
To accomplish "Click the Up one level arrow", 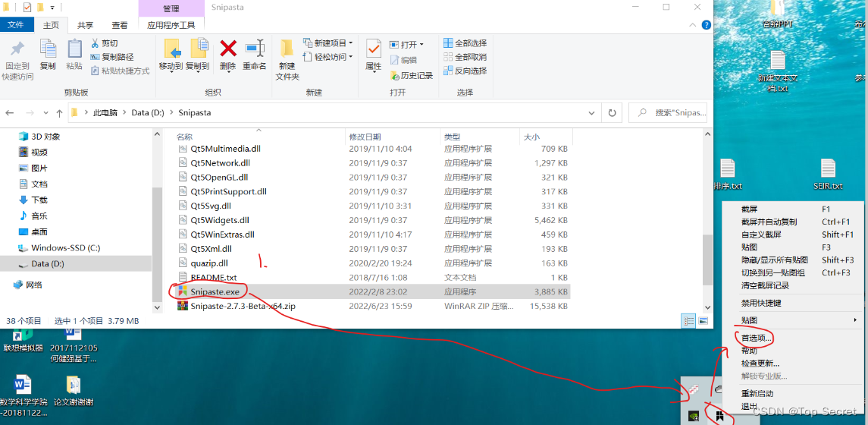I will [59, 112].
